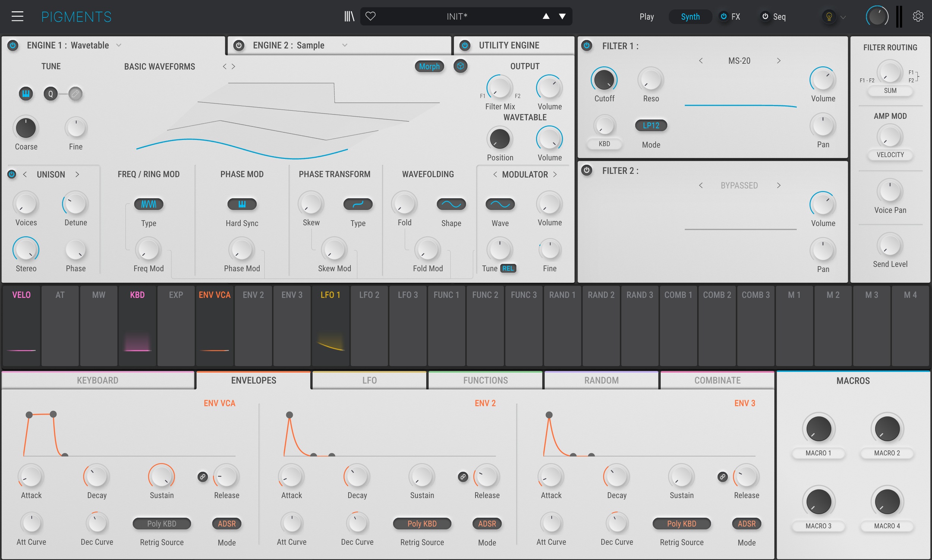Open the hamburger main menu
Image resolution: width=932 pixels, height=560 pixels.
(x=18, y=16)
